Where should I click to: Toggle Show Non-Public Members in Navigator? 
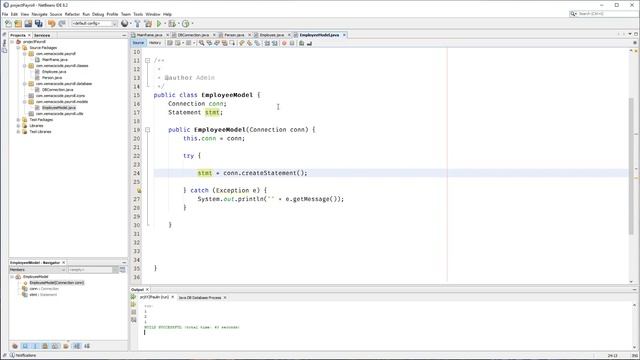pyautogui.click(x=44, y=346)
